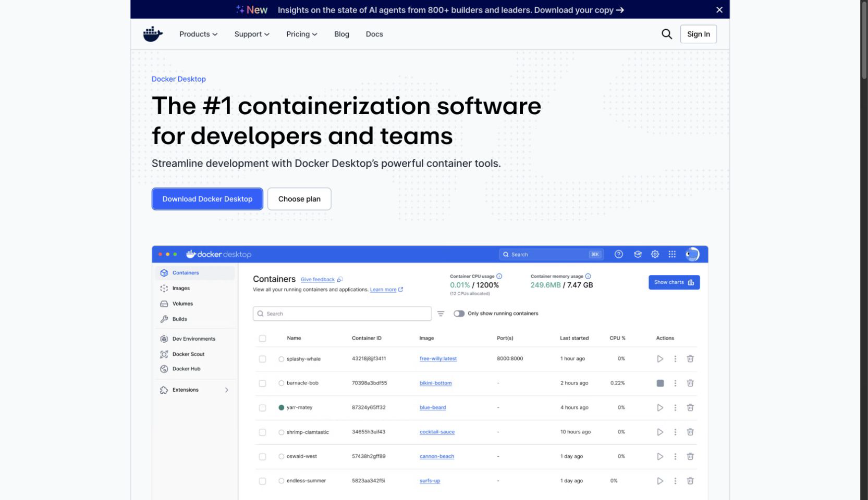Open more actions for yarr-matey

tap(675, 408)
